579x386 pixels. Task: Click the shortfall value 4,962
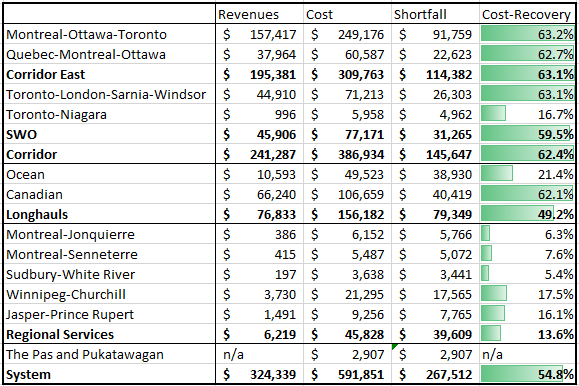[455, 114]
